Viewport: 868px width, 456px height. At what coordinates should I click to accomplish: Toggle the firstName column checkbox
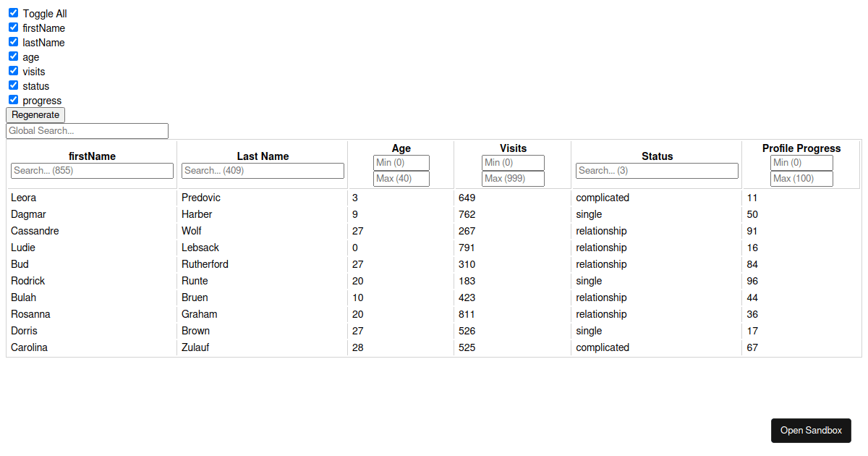point(13,28)
